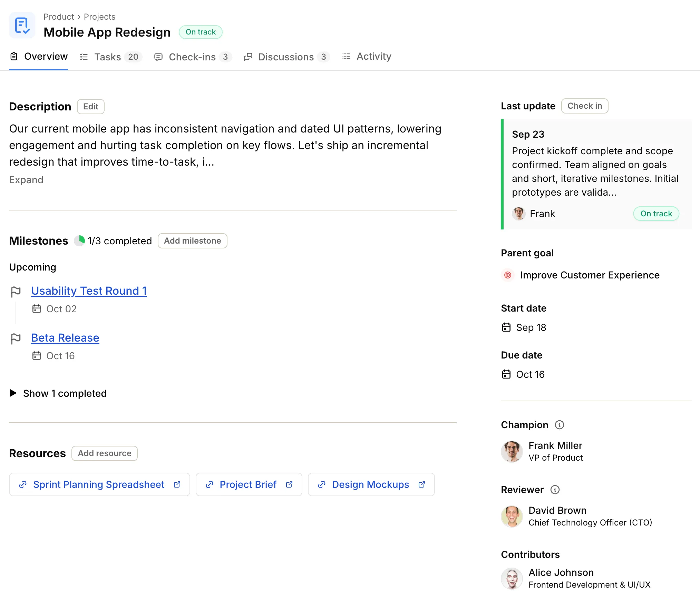This screenshot has width=700, height=599.
Task: Click the Beta Release flag icon
Action: pos(16,338)
